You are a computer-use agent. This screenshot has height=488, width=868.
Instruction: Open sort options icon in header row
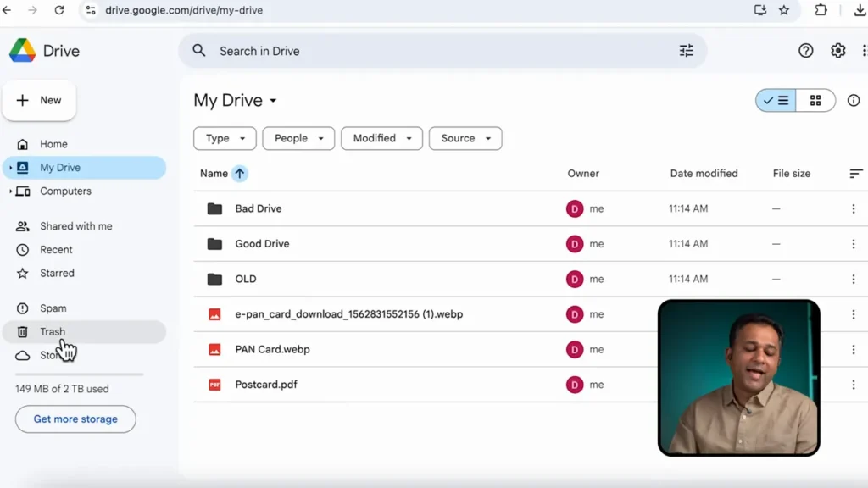pyautogui.click(x=855, y=174)
